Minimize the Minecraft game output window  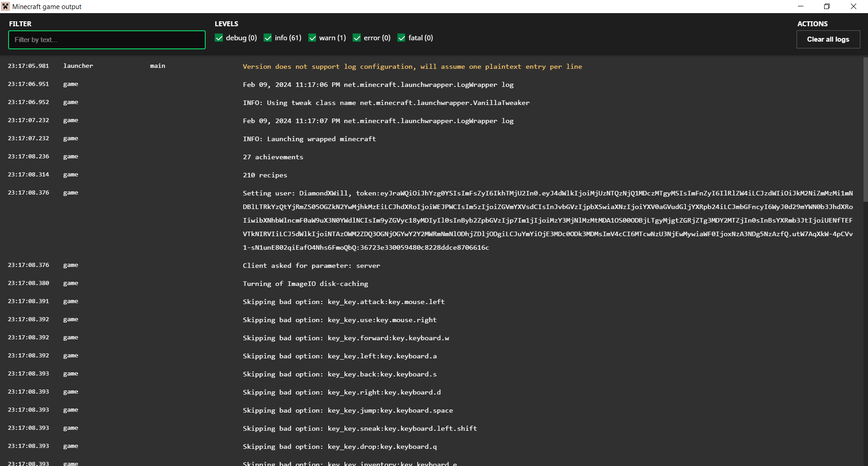(x=801, y=6)
